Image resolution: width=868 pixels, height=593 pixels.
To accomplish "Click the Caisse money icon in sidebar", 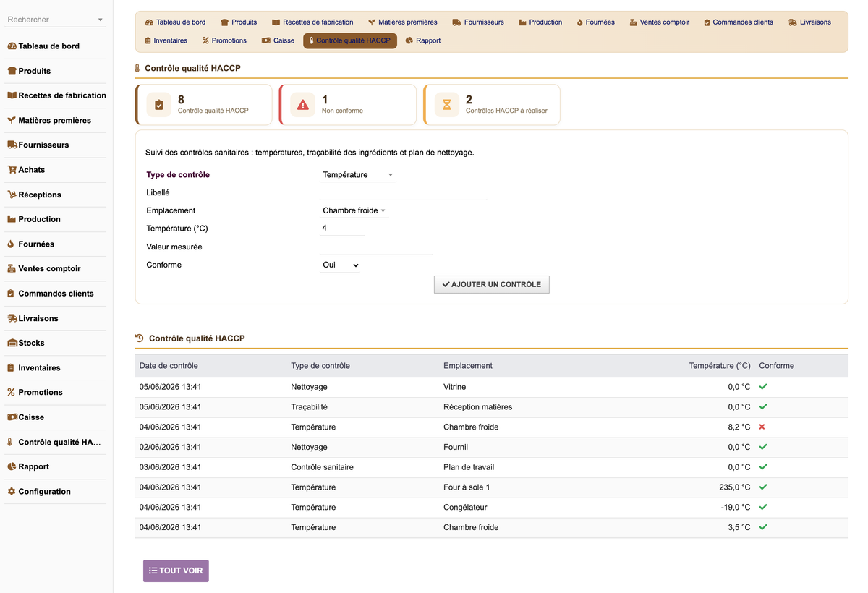I will 12,417.
